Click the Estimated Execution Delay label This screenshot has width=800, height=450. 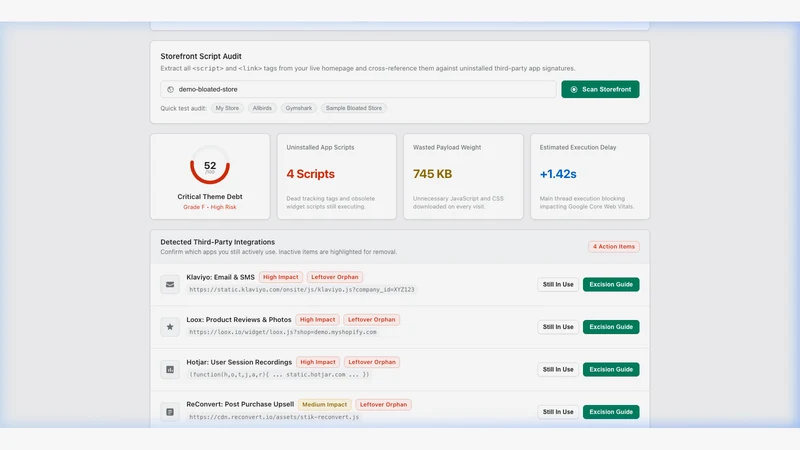pyautogui.click(x=578, y=147)
